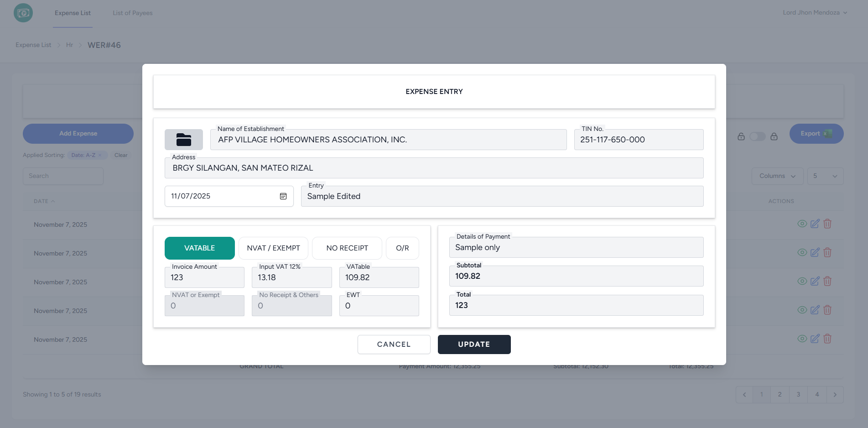Edit the third November 7 expense row

[x=815, y=281]
